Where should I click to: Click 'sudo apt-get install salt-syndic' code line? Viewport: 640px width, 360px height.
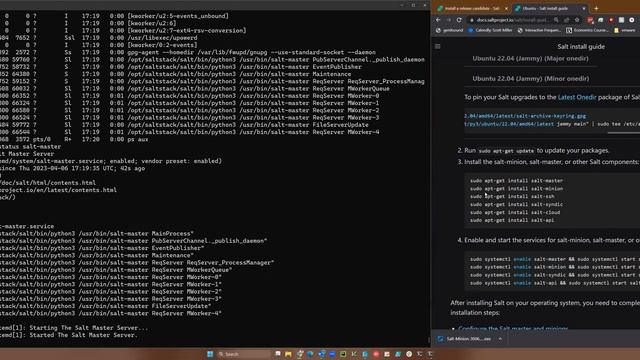click(x=516, y=204)
